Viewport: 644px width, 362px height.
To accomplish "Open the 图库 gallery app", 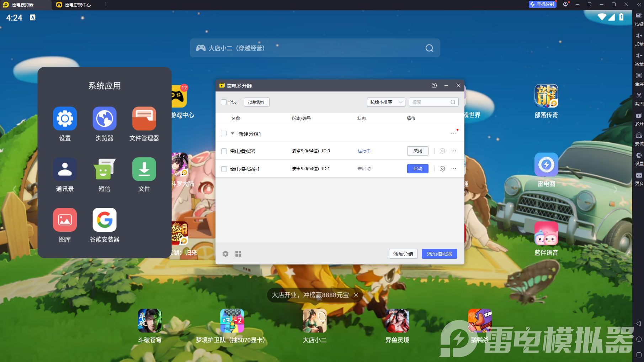I will [x=65, y=220].
